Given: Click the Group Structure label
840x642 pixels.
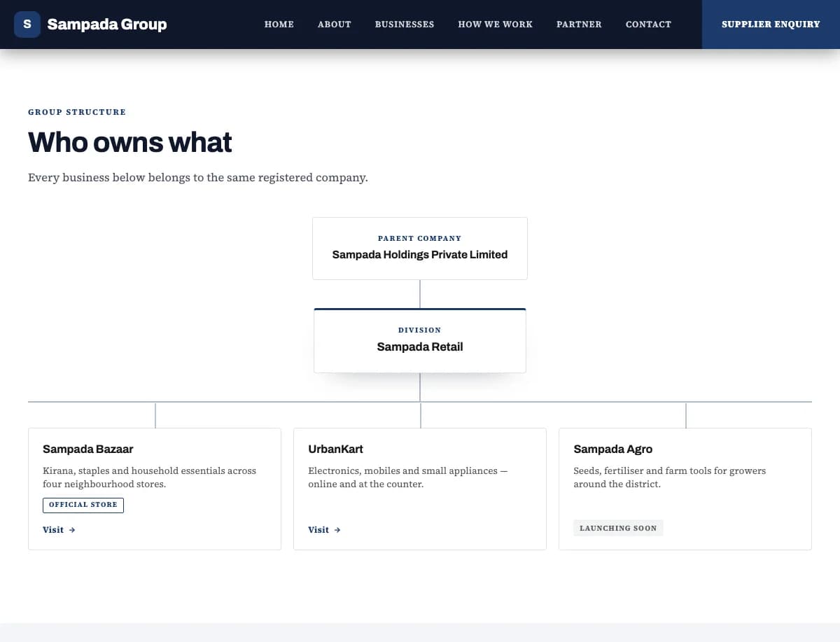Looking at the screenshot, I should point(77,112).
